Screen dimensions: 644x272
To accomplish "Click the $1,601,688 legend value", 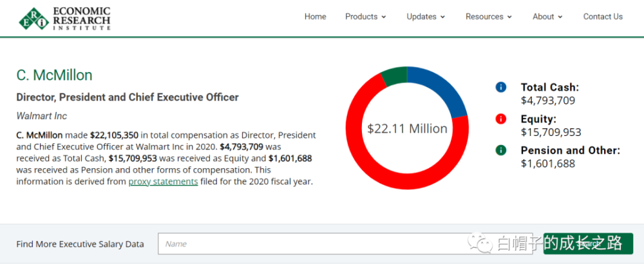I will click(548, 164).
